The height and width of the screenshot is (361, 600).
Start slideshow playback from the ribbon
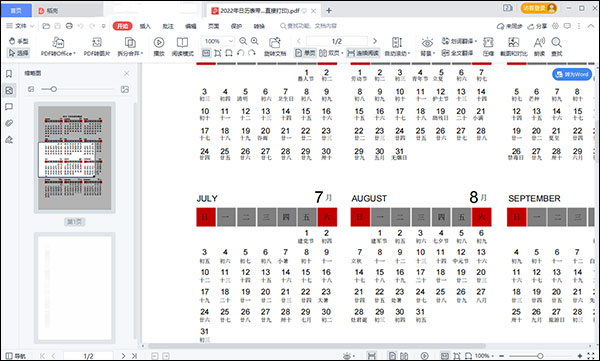[159, 46]
